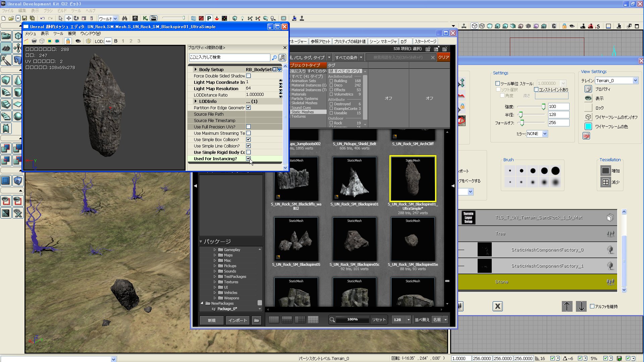
Task: Select S_UN_Rock_SM_Blackspire05c thumbnail
Action: tap(354, 239)
